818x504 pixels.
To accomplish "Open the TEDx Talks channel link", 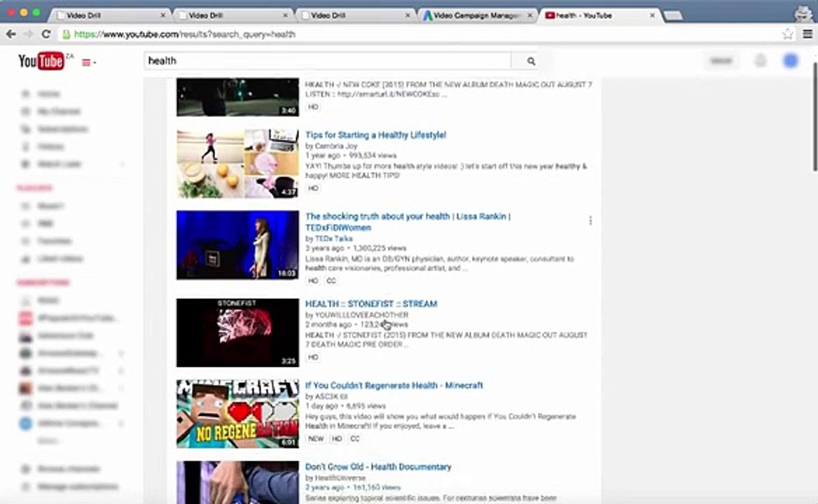I will (x=333, y=239).
